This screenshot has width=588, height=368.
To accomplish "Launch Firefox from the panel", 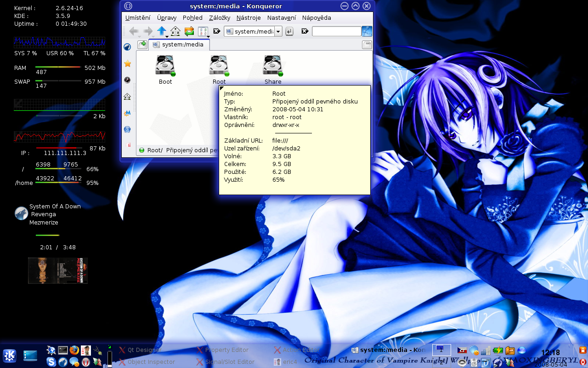I will tap(74, 350).
